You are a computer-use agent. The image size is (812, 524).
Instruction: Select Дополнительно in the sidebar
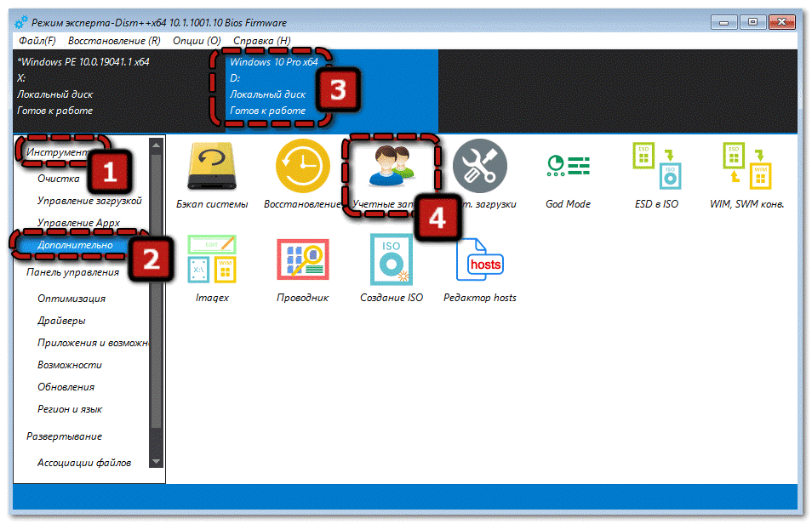82,245
